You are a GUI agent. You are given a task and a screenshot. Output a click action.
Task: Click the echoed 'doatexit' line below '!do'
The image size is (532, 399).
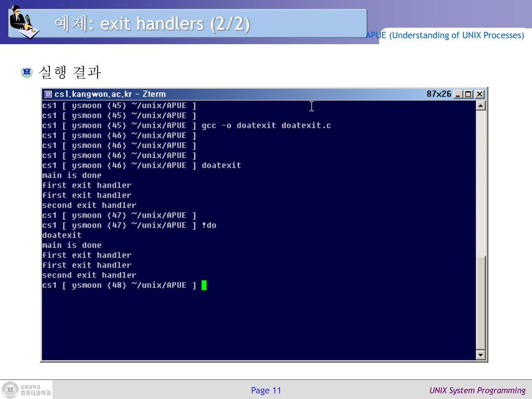click(62, 235)
